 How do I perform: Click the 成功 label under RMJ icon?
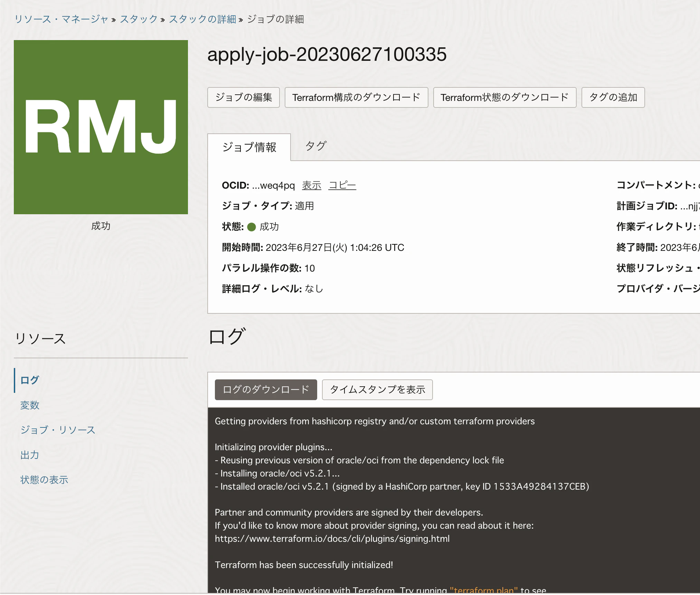pyautogui.click(x=101, y=226)
